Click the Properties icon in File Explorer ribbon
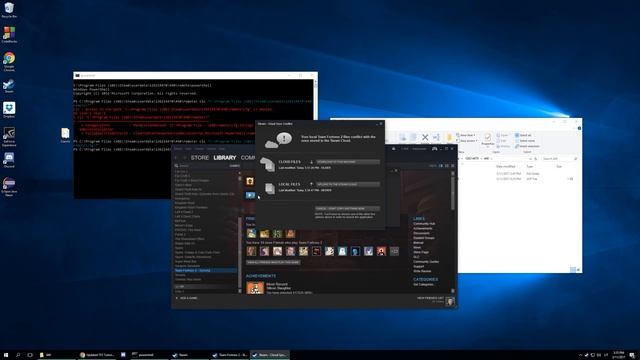 pos(487,139)
